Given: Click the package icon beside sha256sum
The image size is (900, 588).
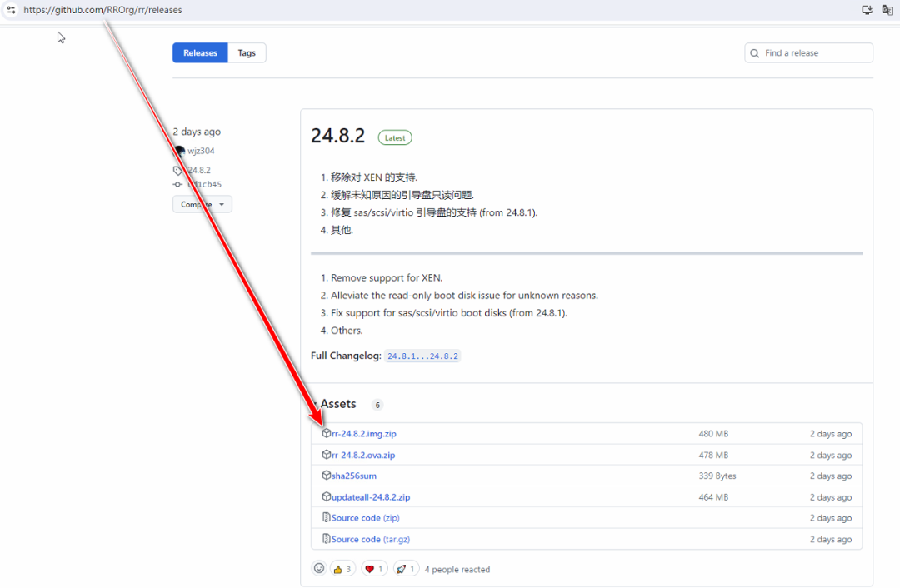Looking at the screenshot, I should coord(327,476).
